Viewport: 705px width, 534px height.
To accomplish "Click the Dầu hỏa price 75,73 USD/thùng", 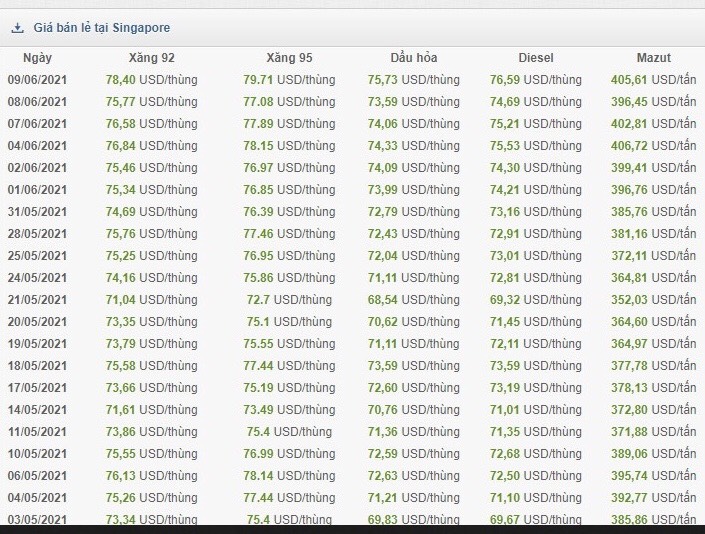I will pyautogui.click(x=414, y=80).
